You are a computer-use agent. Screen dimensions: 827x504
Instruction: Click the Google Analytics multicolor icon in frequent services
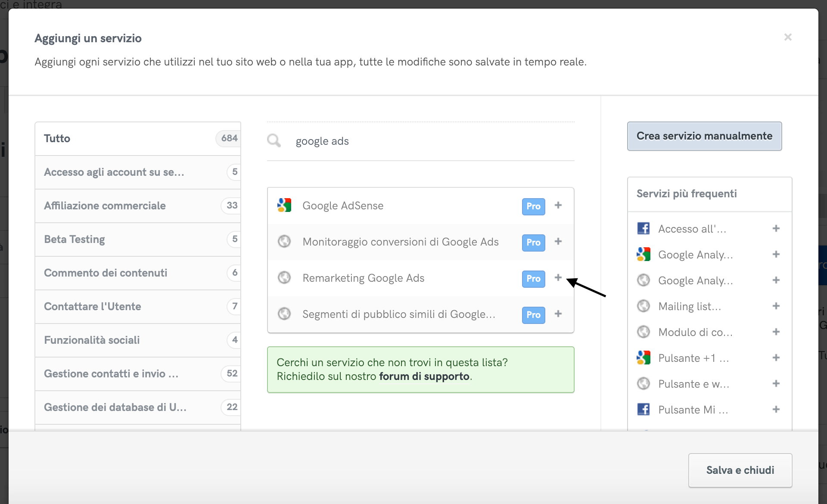[x=644, y=254]
